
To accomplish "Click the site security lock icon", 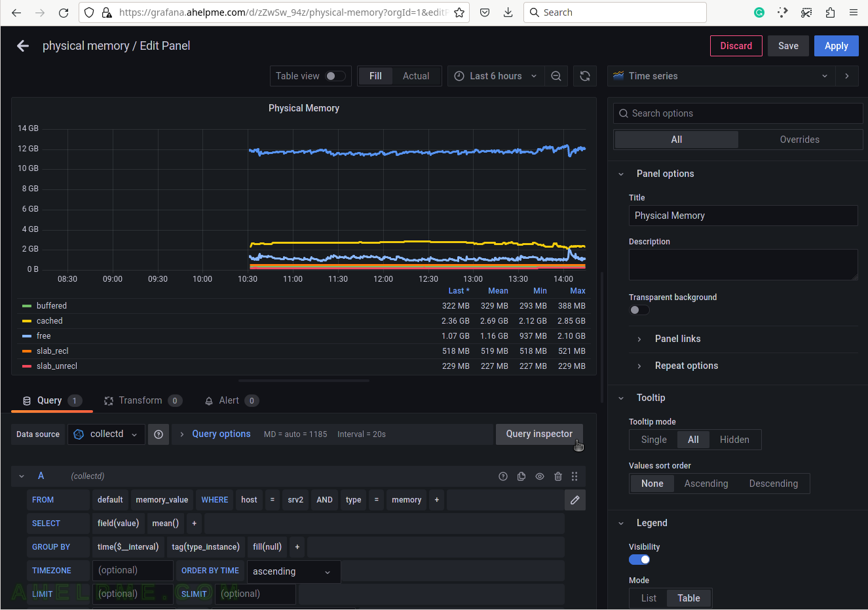I will point(107,12).
